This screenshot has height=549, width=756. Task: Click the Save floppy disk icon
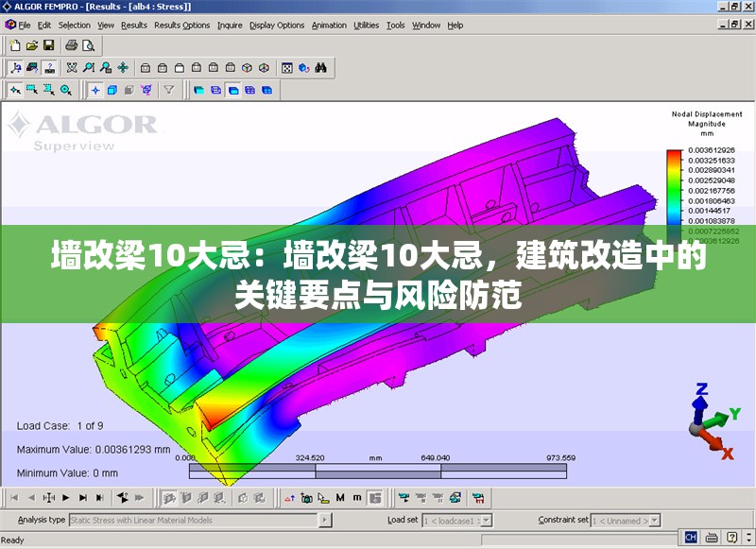click(49, 45)
